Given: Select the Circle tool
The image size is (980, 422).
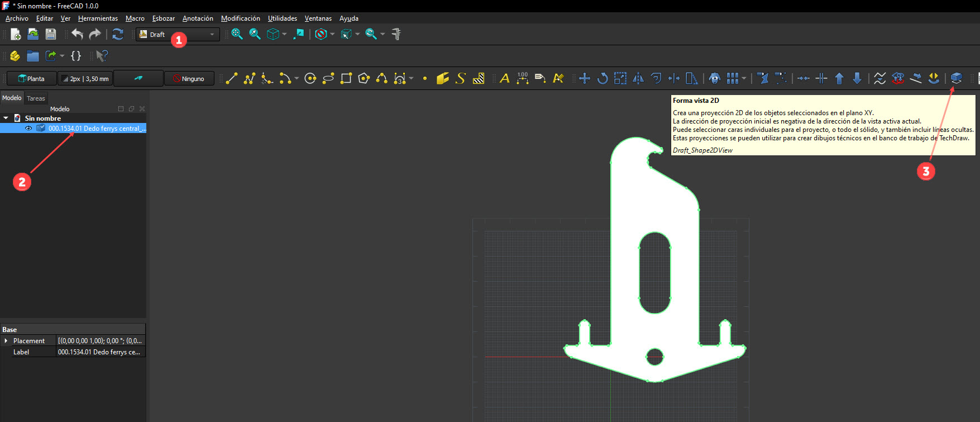Looking at the screenshot, I should (310, 79).
